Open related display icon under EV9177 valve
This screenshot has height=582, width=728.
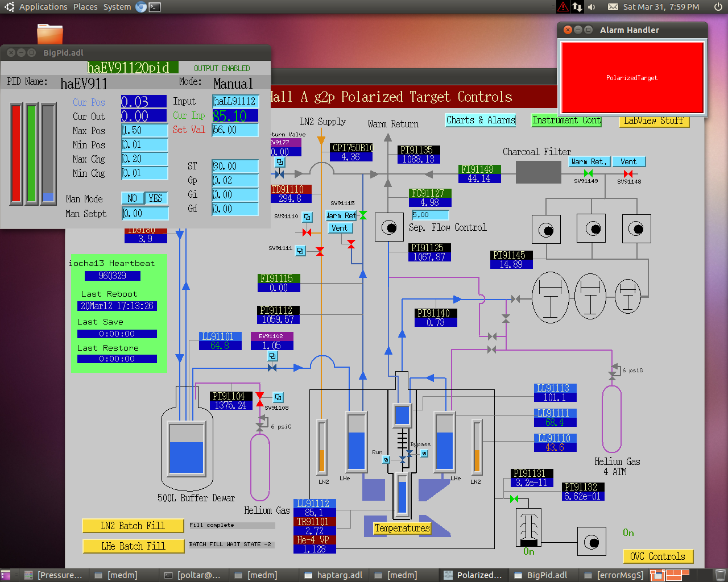point(280,163)
